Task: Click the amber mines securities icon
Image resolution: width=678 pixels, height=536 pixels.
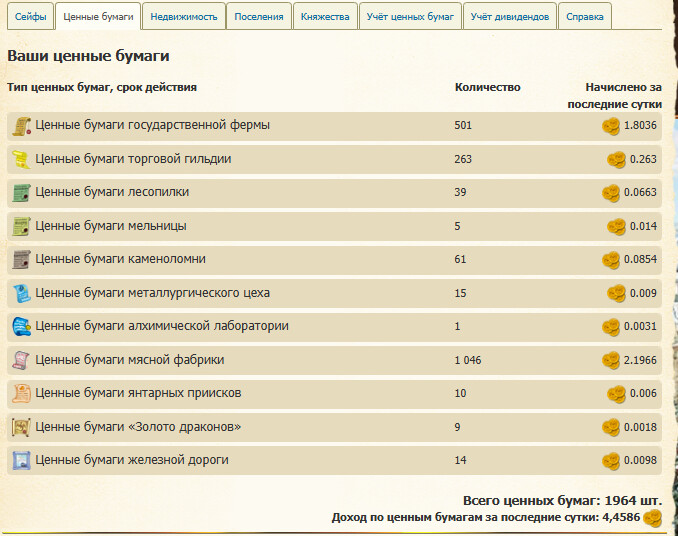Action: pyautogui.click(x=21, y=394)
